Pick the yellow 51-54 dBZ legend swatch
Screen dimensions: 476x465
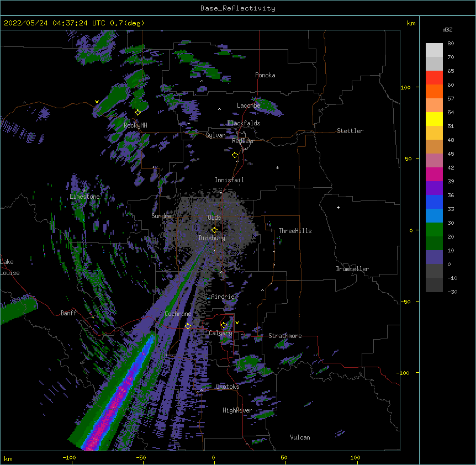(434, 119)
